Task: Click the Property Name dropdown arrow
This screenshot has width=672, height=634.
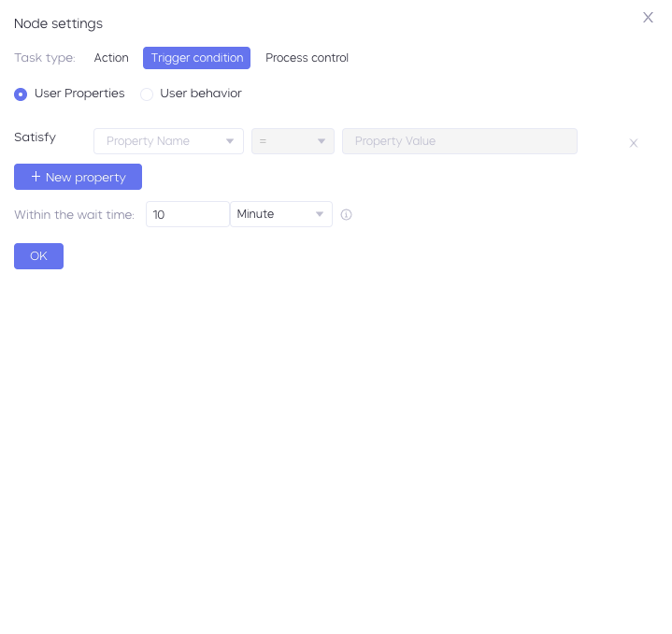Action: [x=230, y=141]
